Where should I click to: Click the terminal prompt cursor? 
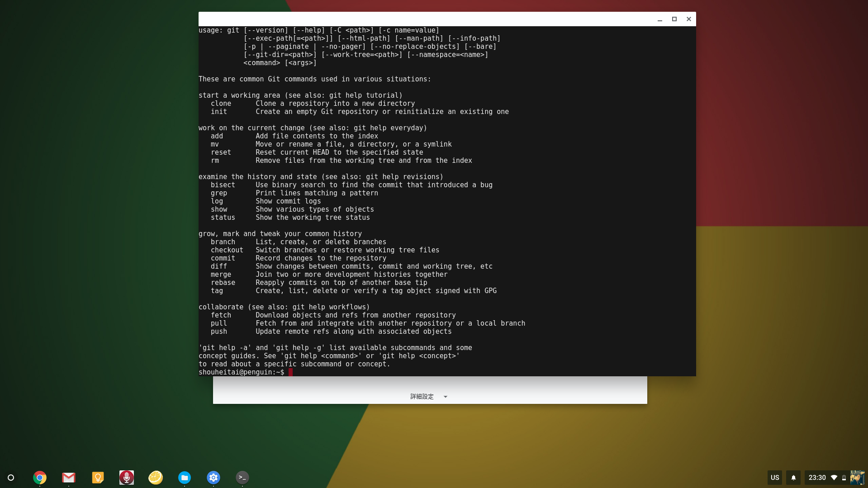[290, 372]
